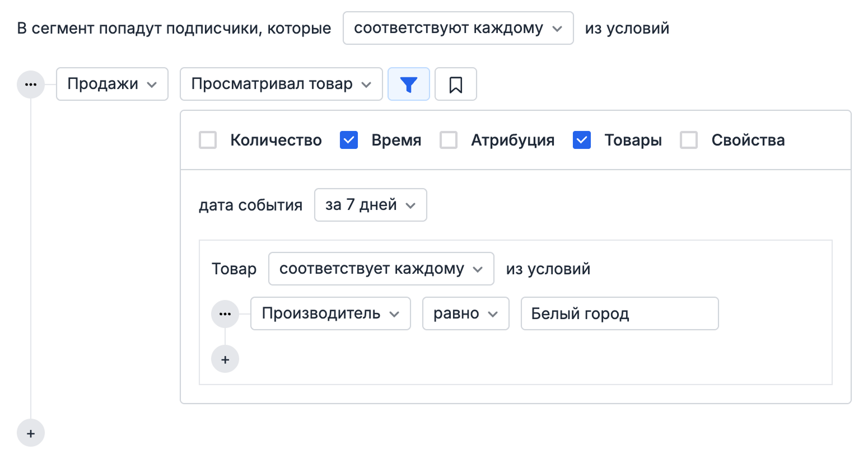This screenshot has height=459, width=868.
Task: Enable the Количество checkbox
Action: click(207, 140)
